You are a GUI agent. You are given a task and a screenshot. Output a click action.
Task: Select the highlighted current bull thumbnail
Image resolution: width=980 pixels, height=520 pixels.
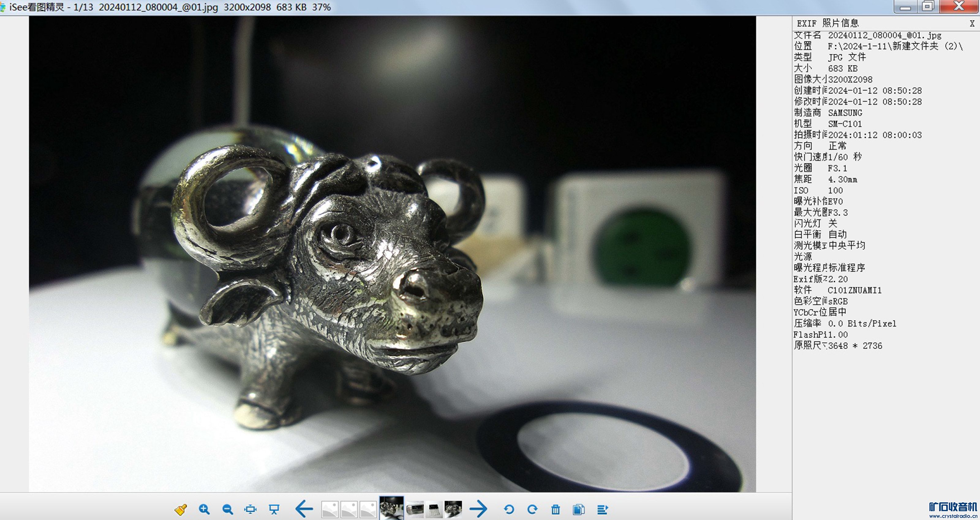pos(391,509)
